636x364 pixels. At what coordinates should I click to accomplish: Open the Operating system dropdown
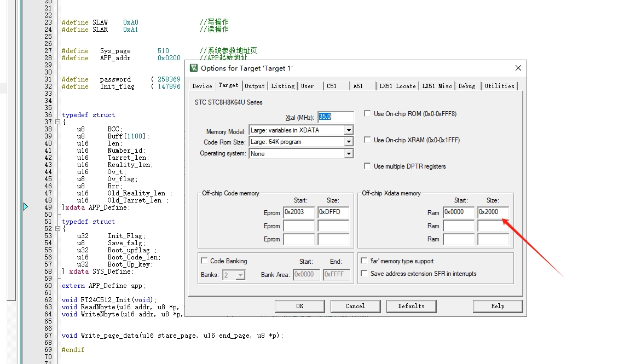point(349,154)
